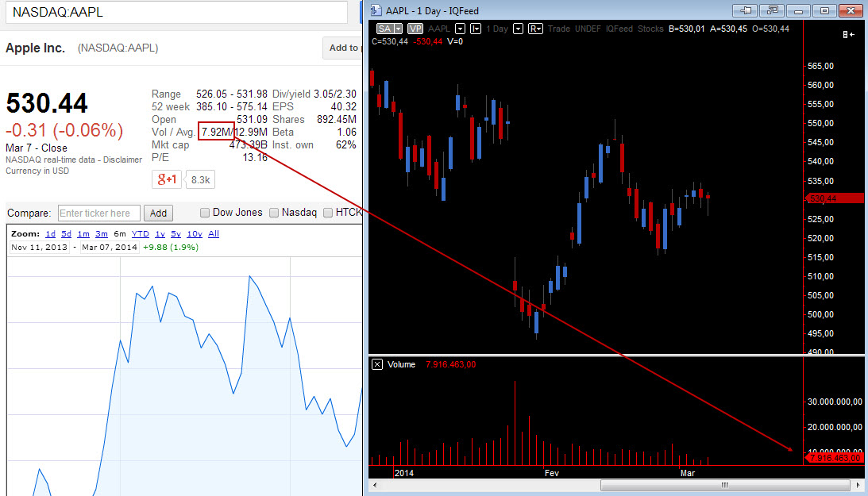Click the Google +1 button

(x=167, y=179)
